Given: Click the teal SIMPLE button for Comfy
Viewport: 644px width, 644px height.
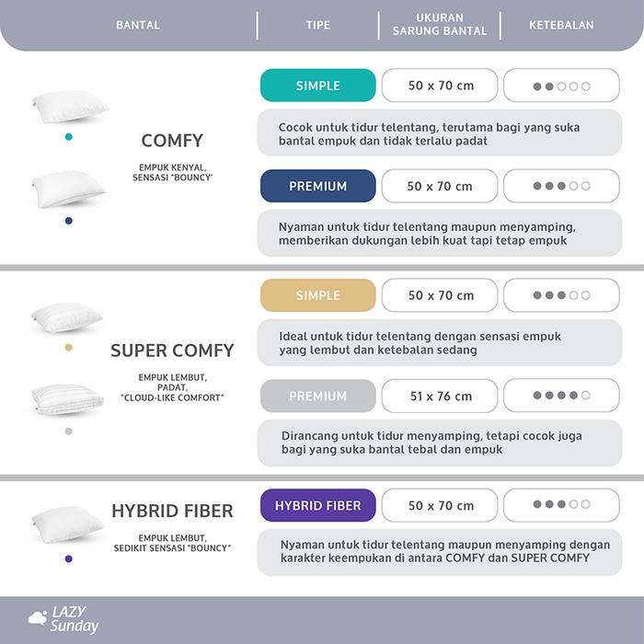Looking at the screenshot, I should 318,86.
